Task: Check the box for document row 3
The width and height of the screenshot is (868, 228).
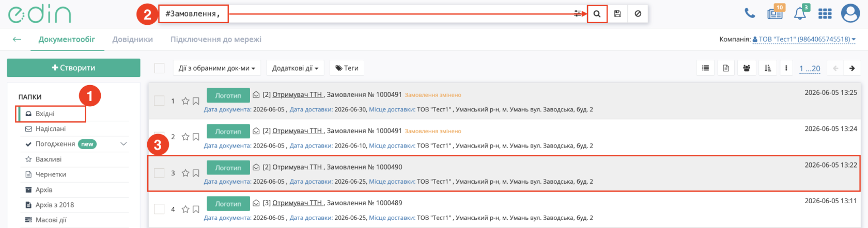Action: [x=159, y=173]
